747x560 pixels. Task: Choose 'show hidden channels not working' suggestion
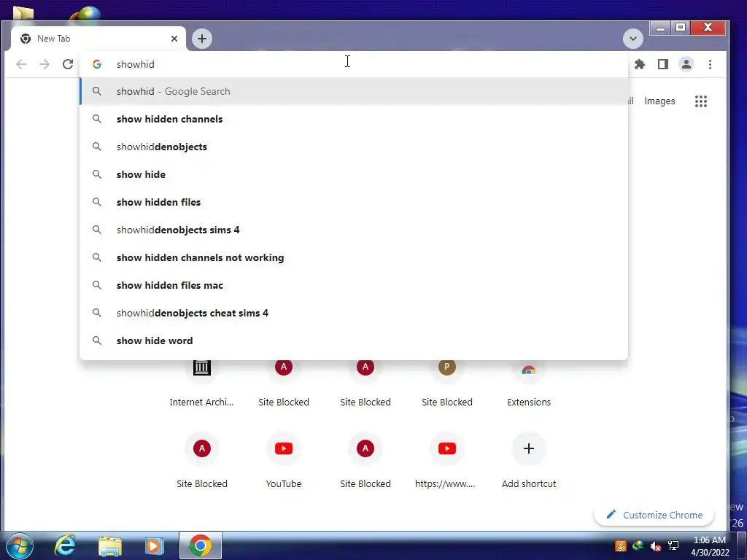354,257
